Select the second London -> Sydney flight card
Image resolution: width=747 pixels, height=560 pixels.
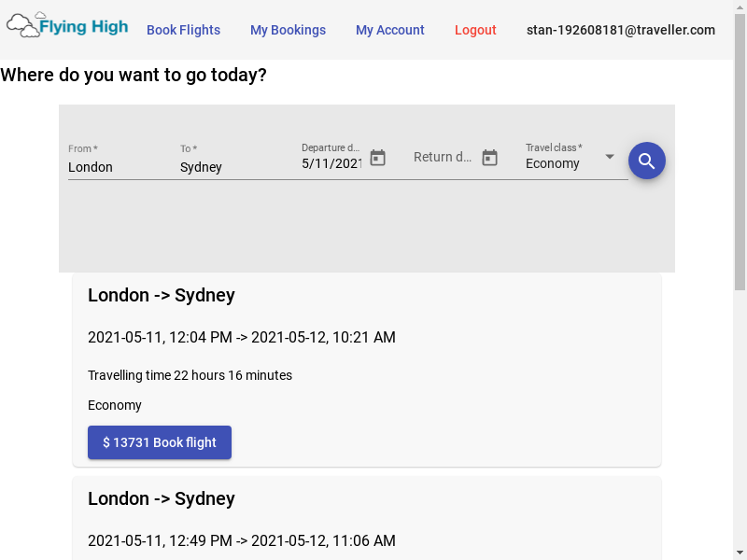[x=366, y=518]
